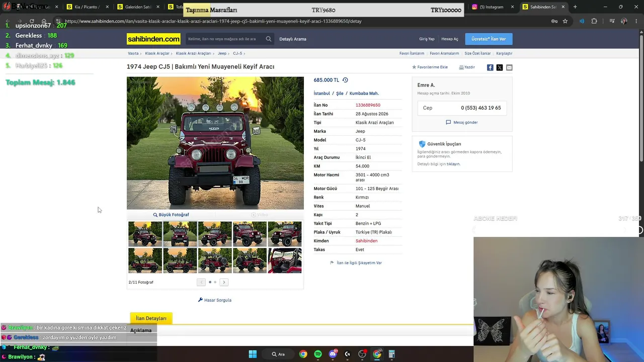This screenshot has height=362, width=644.
Task: Click the seller phone number 0 (553) 463 19 65
Action: click(481, 108)
